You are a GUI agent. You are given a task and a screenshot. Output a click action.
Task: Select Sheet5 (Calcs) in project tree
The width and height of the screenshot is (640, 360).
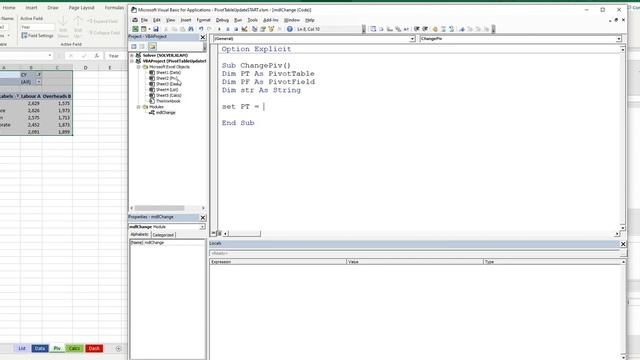[169, 95]
